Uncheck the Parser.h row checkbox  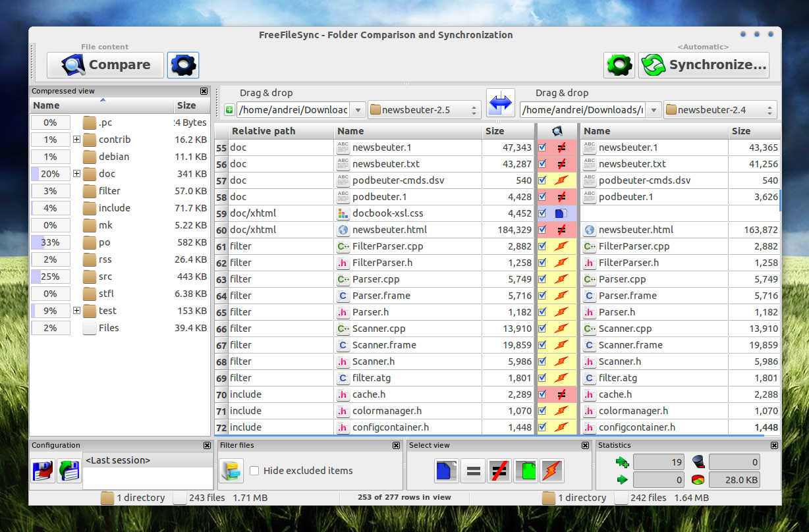click(x=542, y=312)
